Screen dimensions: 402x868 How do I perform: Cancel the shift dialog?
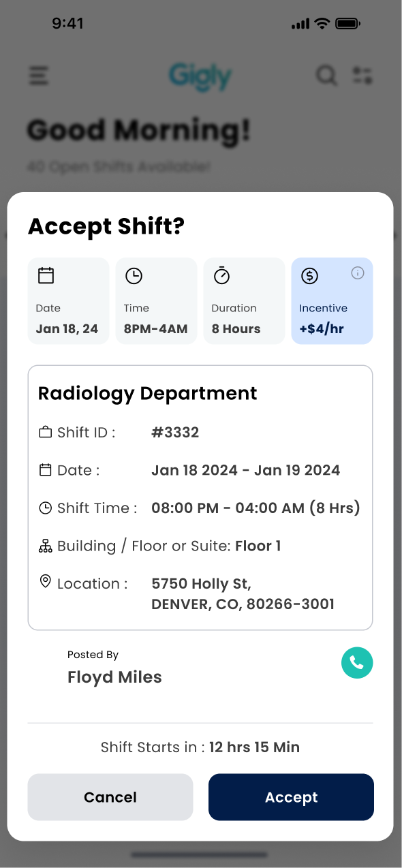point(110,797)
